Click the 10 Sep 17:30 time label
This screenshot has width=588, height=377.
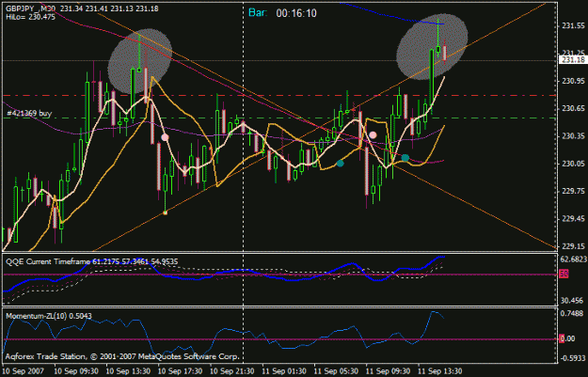click(x=180, y=371)
